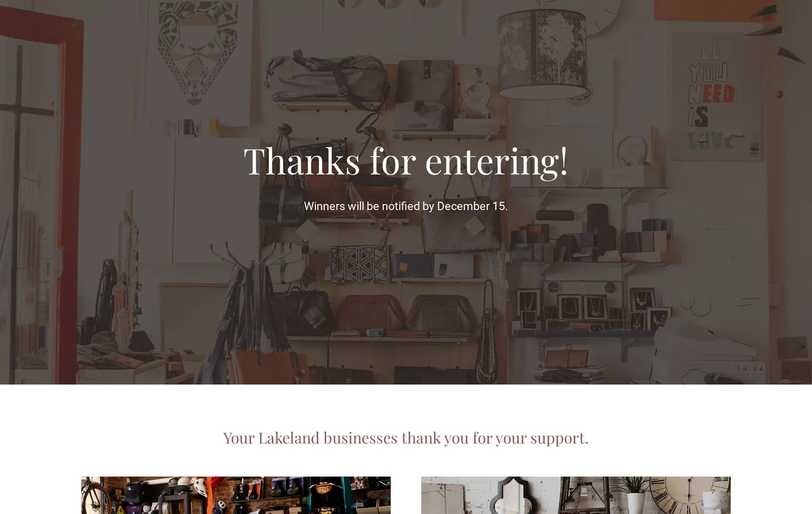Open the home decor photo with clock
Image resolution: width=812 pixels, height=514 pixels.
576,496
